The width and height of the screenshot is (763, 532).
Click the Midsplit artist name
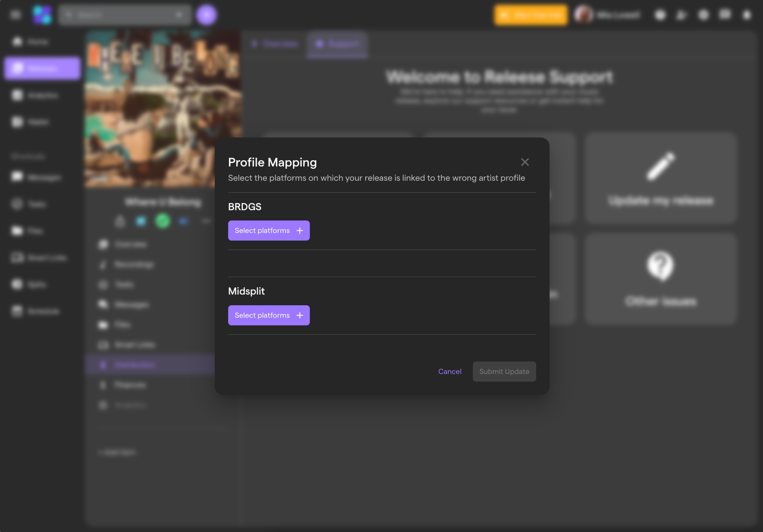pos(246,291)
